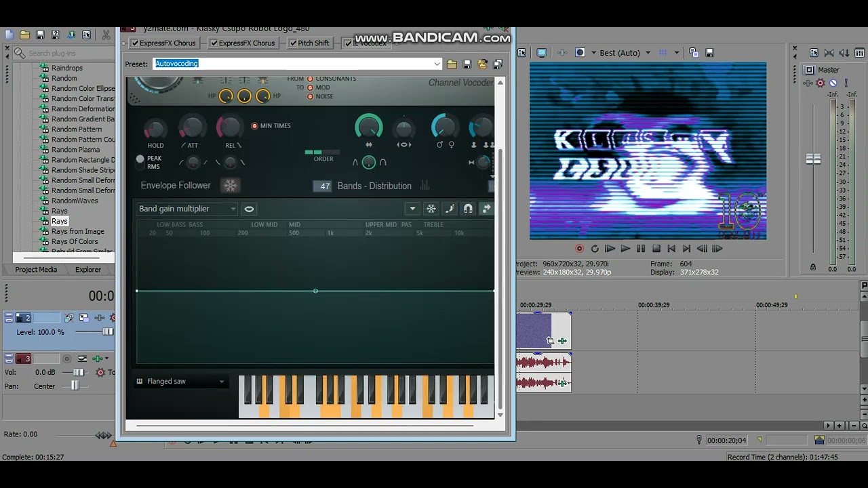868x488 pixels.
Task: Lock the master fader channels
Action: (813, 268)
